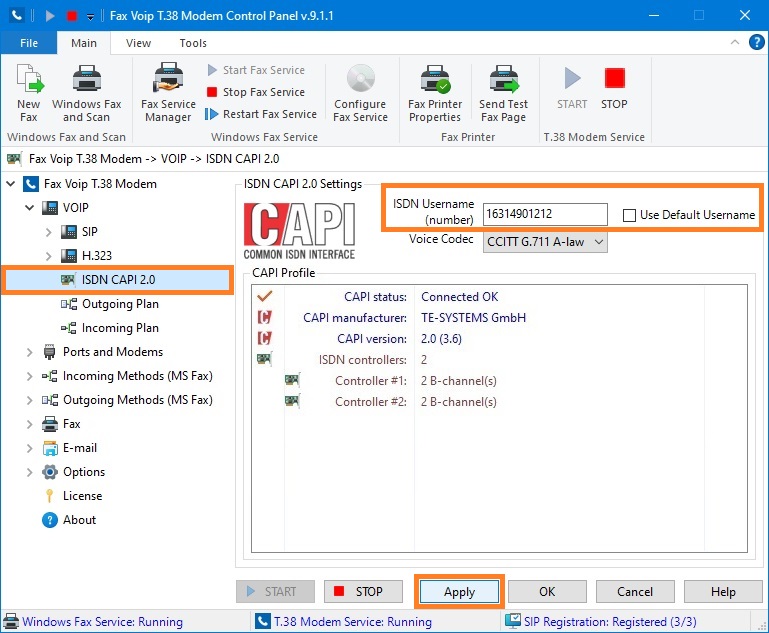Open the Voice Codec dropdown
769x633 pixels.
(x=545, y=242)
